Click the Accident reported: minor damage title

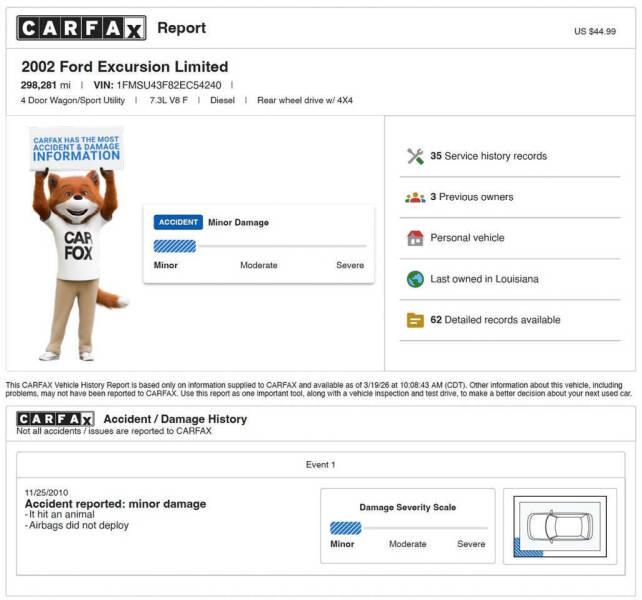115,504
